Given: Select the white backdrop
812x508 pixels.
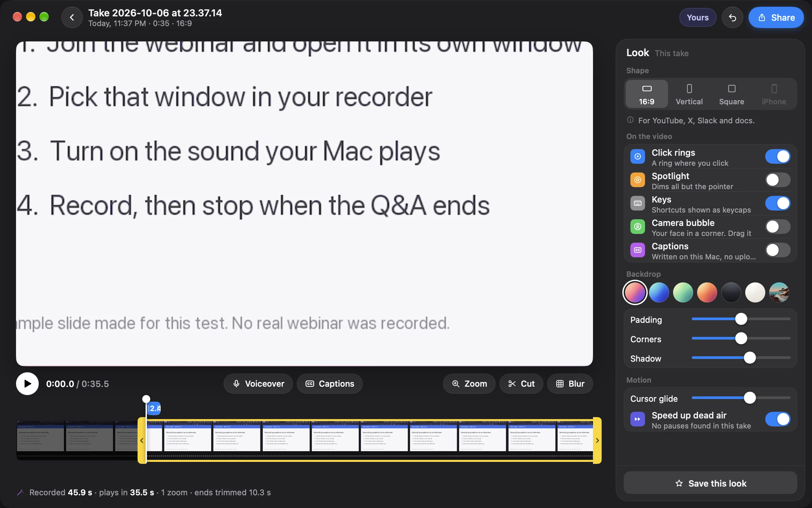Looking at the screenshot, I should point(755,292).
